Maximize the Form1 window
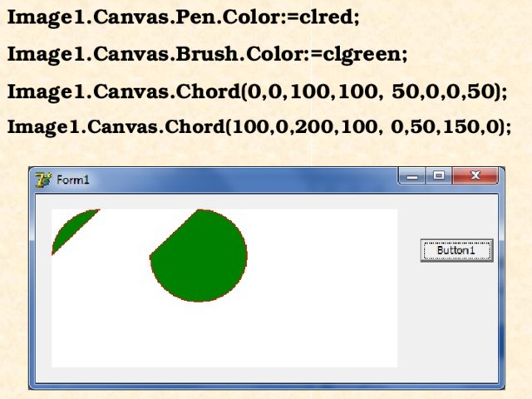This screenshot has width=532, height=399. point(439,175)
